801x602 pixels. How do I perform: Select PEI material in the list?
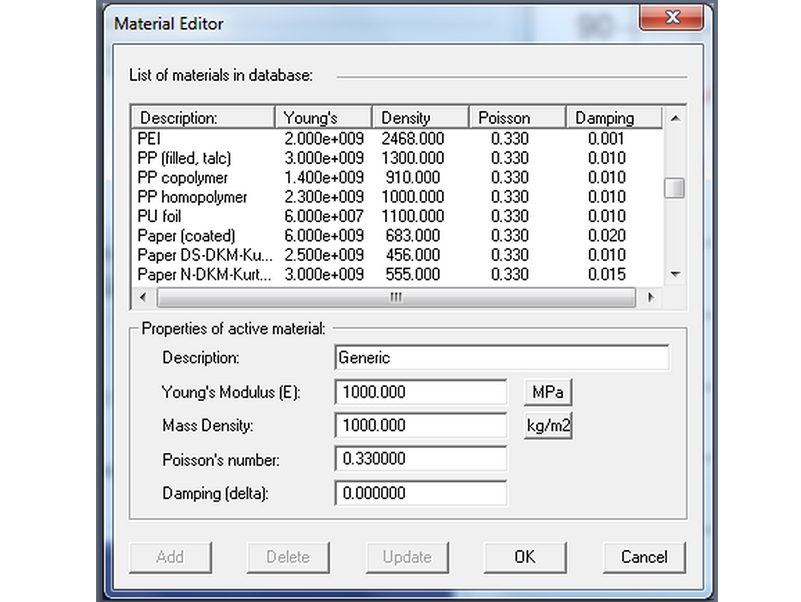pyautogui.click(x=148, y=139)
